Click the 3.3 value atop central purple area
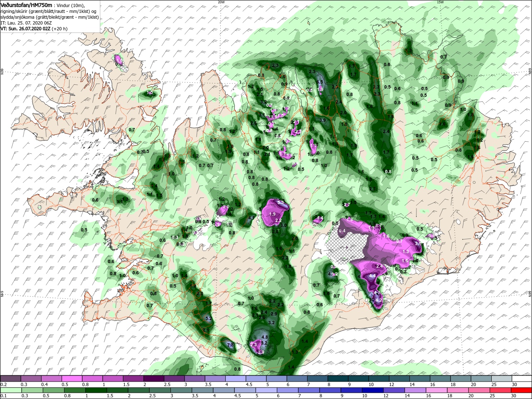 point(281,203)
